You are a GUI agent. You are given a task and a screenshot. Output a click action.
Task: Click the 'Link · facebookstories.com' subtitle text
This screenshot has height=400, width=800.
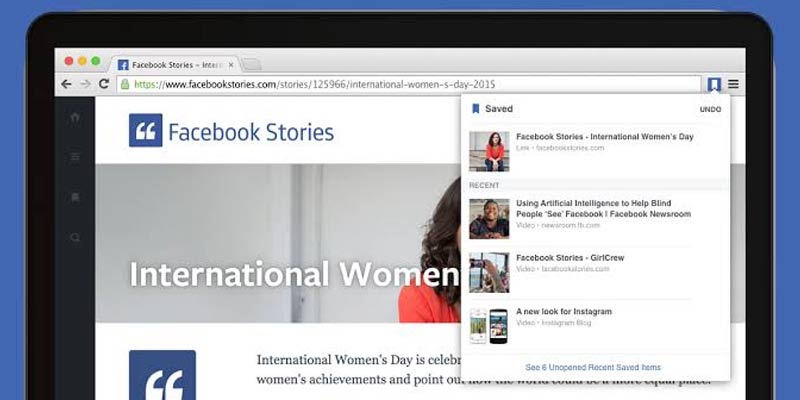point(560,148)
